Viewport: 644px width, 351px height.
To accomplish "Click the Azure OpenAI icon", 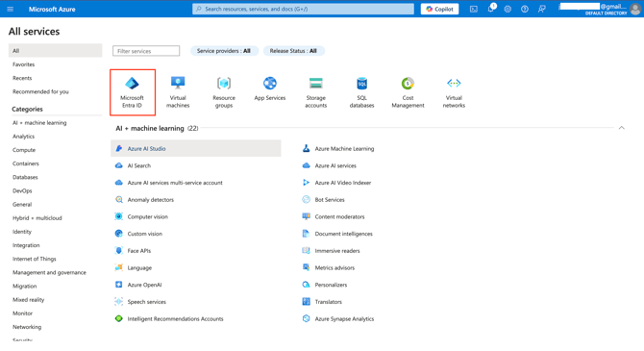I will coord(118,285).
